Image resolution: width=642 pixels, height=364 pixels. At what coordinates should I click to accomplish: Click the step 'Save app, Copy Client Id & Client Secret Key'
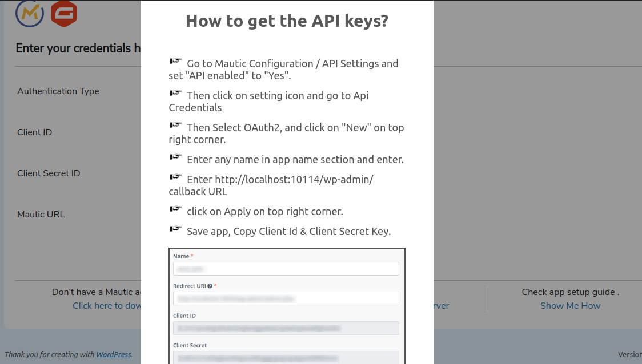(280, 231)
